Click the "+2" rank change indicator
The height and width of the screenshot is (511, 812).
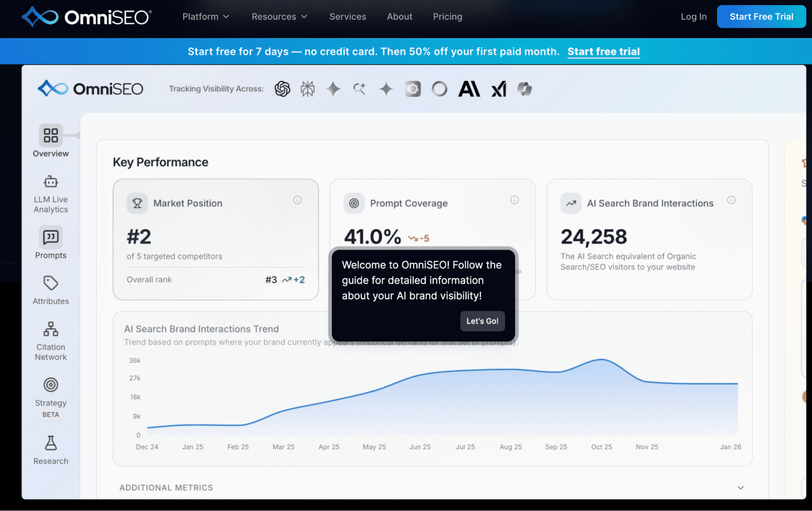[293, 280]
